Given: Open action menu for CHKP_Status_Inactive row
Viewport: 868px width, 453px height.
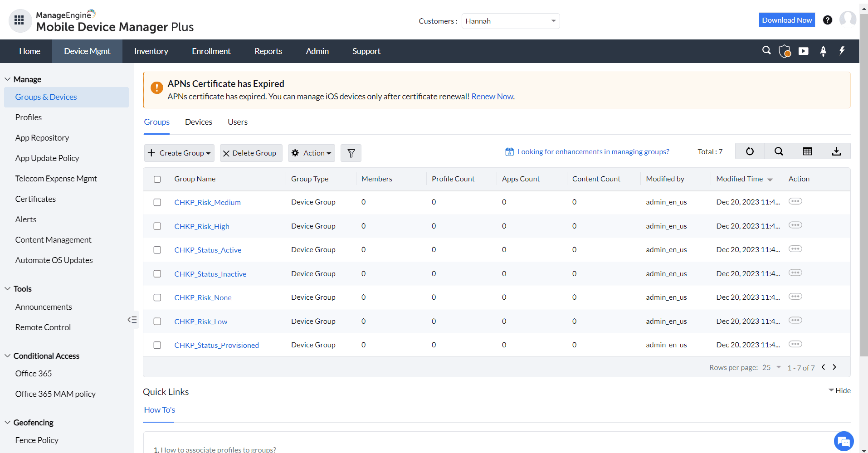Looking at the screenshot, I should click(x=795, y=273).
